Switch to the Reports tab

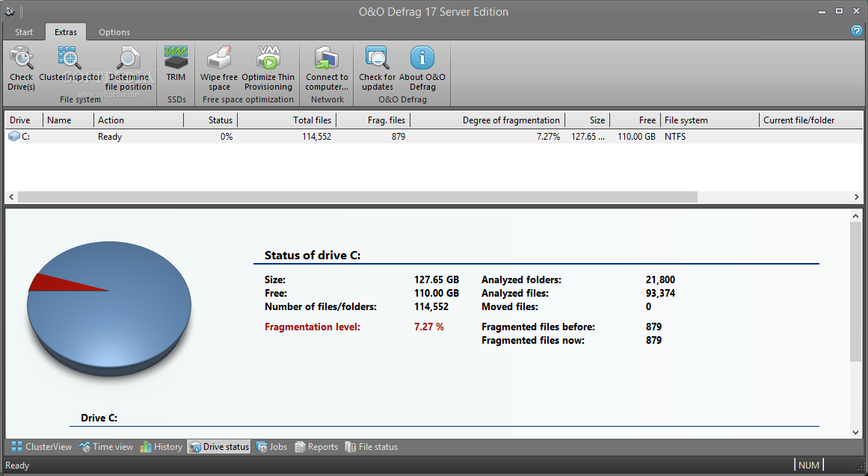coord(317,447)
